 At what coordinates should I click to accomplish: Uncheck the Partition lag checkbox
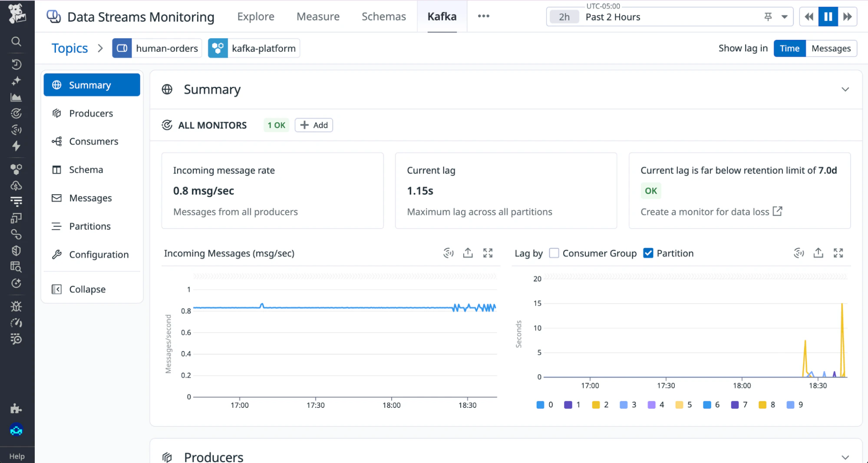pos(648,253)
